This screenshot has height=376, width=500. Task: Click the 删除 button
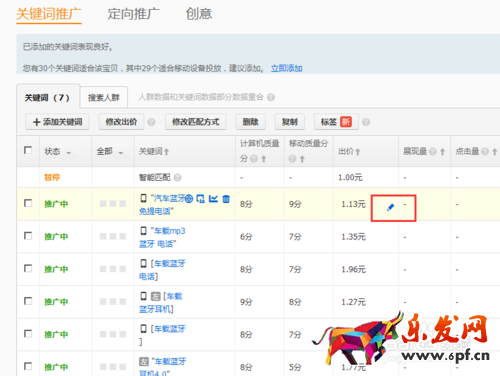251,122
